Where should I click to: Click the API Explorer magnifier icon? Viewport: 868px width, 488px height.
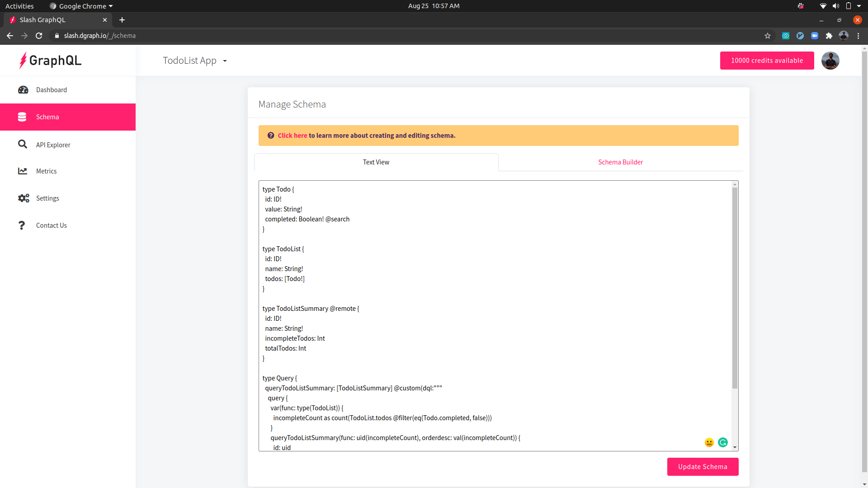pyautogui.click(x=23, y=144)
